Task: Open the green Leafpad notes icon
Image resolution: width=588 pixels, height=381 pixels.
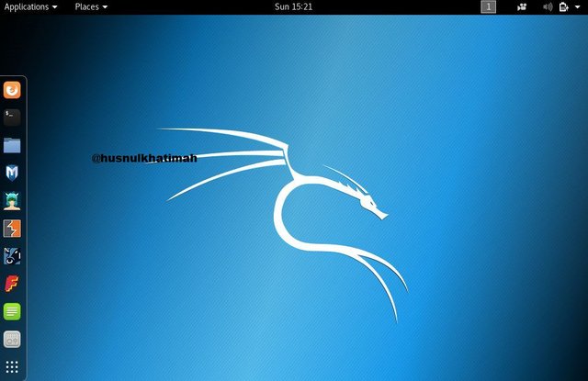Action: pos(12,312)
